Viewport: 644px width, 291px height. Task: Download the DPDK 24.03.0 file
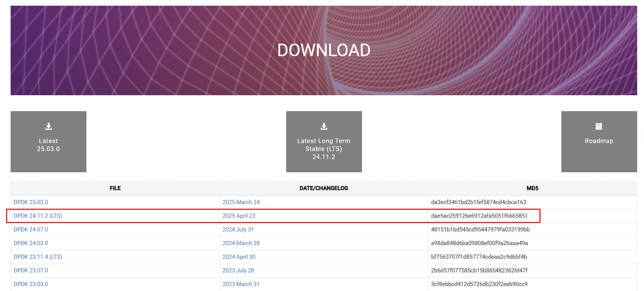tap(31, 243)
